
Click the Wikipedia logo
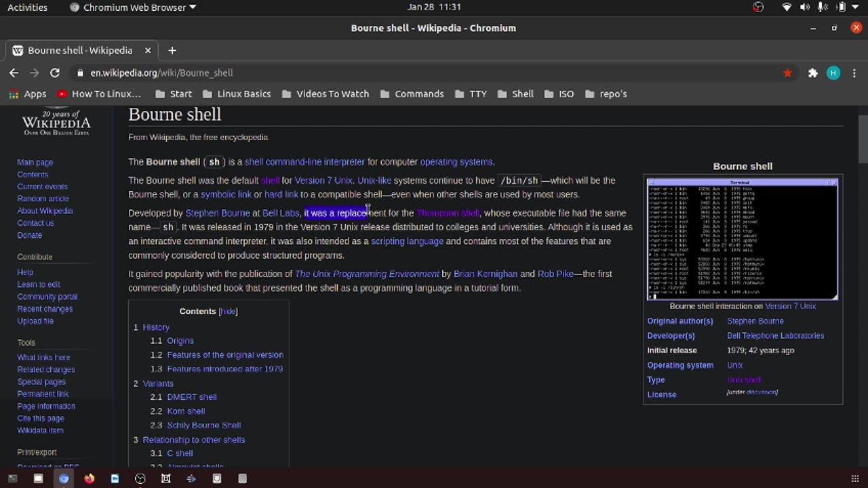(x=56, y=122)
